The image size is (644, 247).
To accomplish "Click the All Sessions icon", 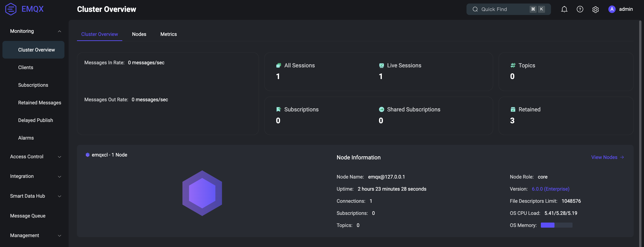I will pos(278,65).
